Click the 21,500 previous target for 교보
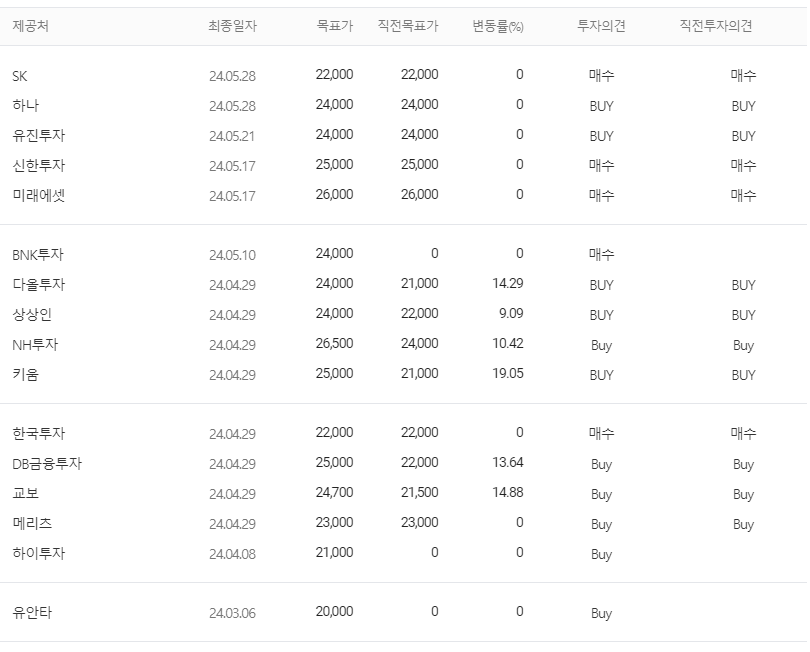Viewport: 810px width, 652px height. (419, 492)
